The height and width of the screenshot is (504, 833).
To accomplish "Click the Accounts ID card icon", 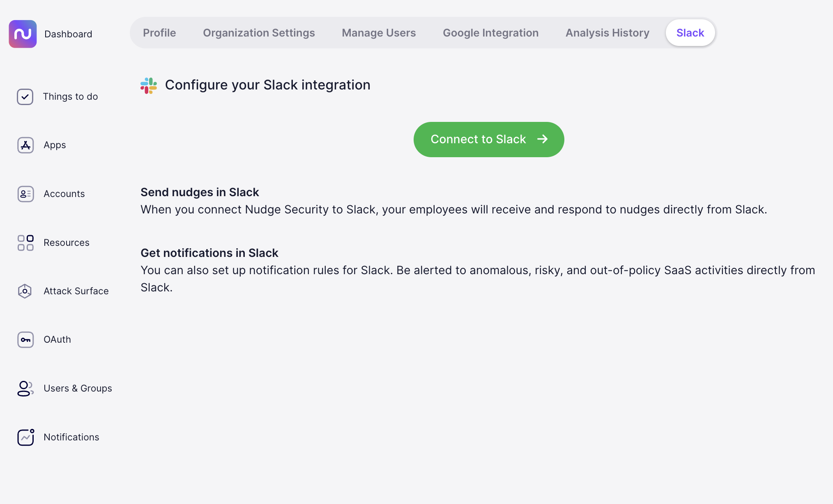I will (25, 194).
